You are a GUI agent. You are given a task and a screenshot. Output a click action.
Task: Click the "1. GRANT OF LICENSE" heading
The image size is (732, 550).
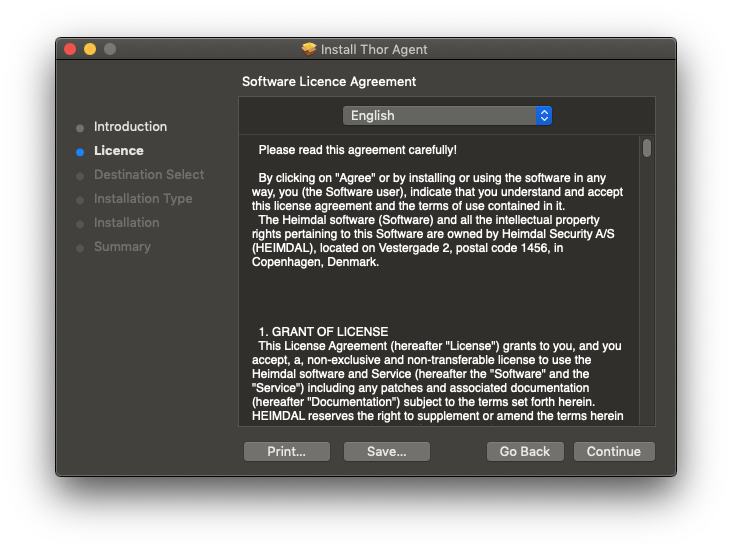click(x=323, y=332)
